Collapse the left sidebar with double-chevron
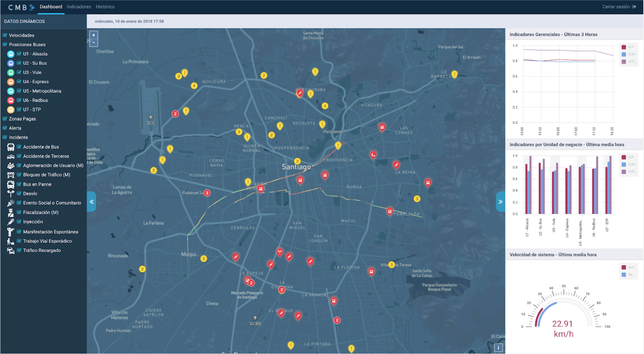 (x=91, y=202)
